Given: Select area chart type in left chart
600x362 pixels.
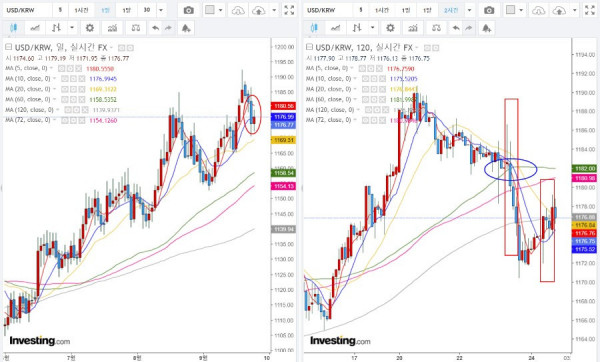Looking at the screenshot, I should pyautogui.click(x=35, y=28).
